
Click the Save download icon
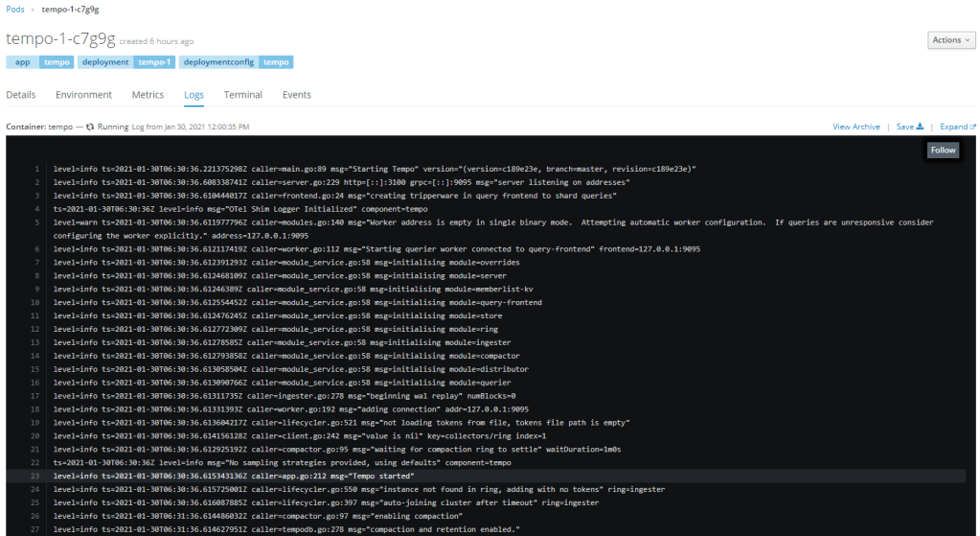coord(920,127)
